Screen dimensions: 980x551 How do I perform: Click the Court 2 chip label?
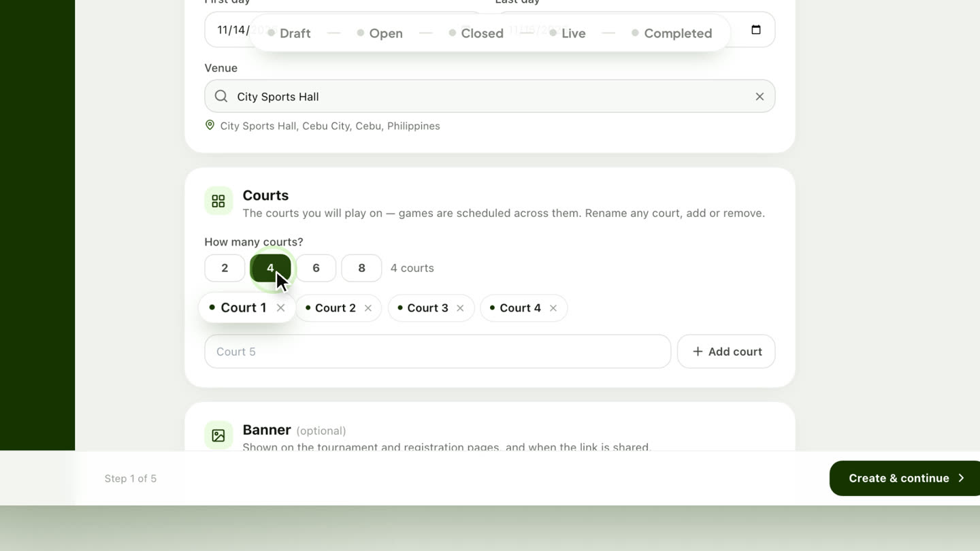tap(336, 308)
